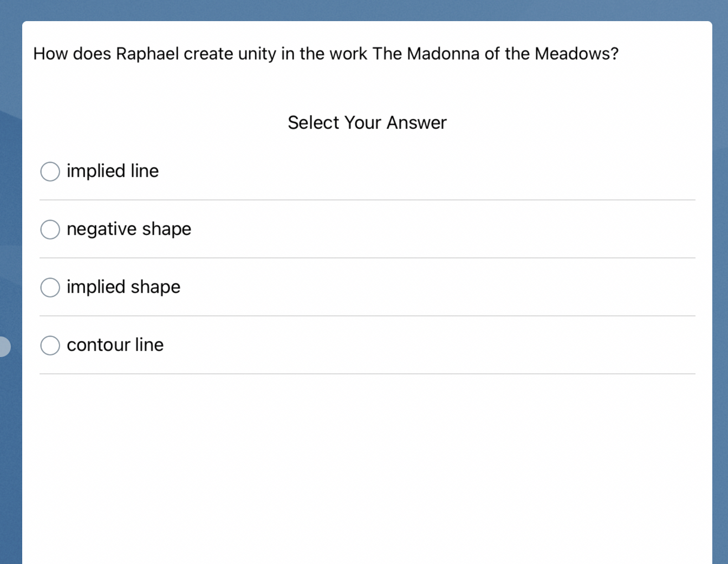Click the "negative shape" answer text
This screenshot has width=728, height=564.
pyautogui.click(x=129, y=229)
